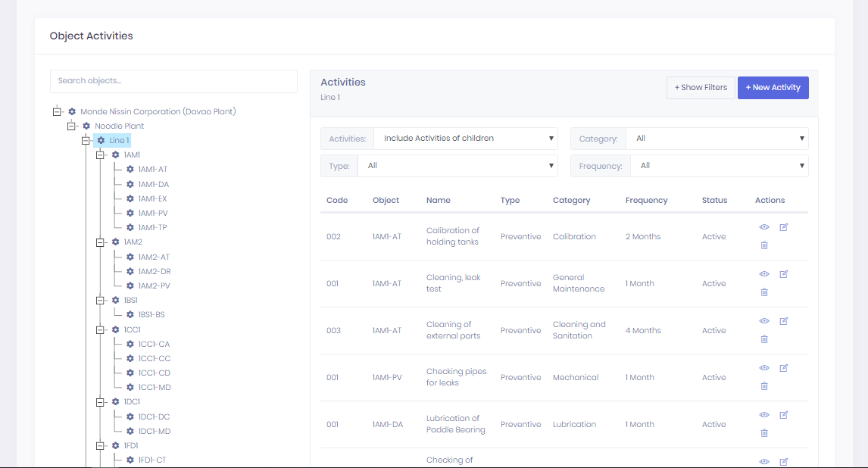
Task: Click the New Activity button
Action: pos(773,88)
